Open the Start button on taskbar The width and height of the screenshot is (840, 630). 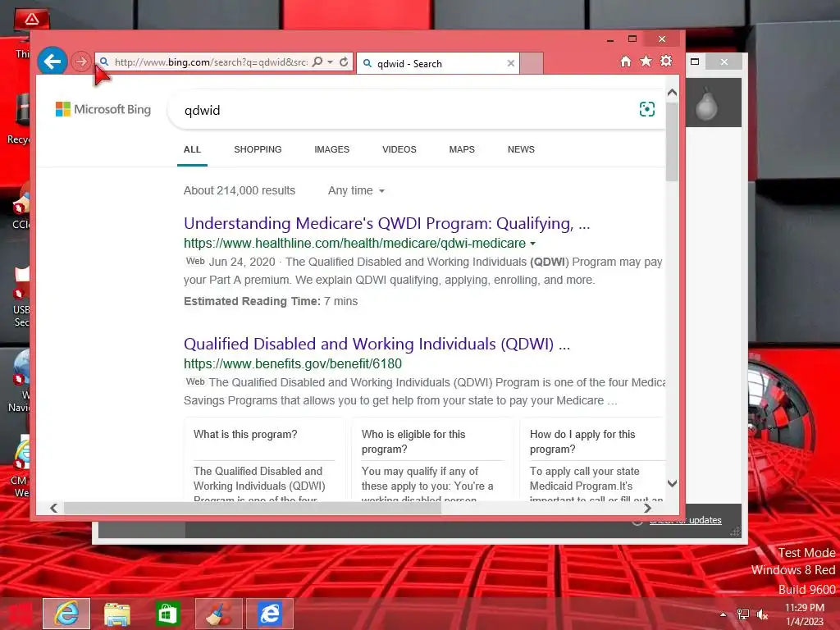tap(20, 614)
